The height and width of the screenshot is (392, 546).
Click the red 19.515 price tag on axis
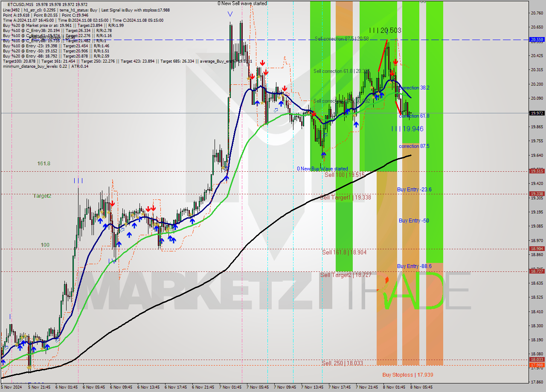(536, 171)
